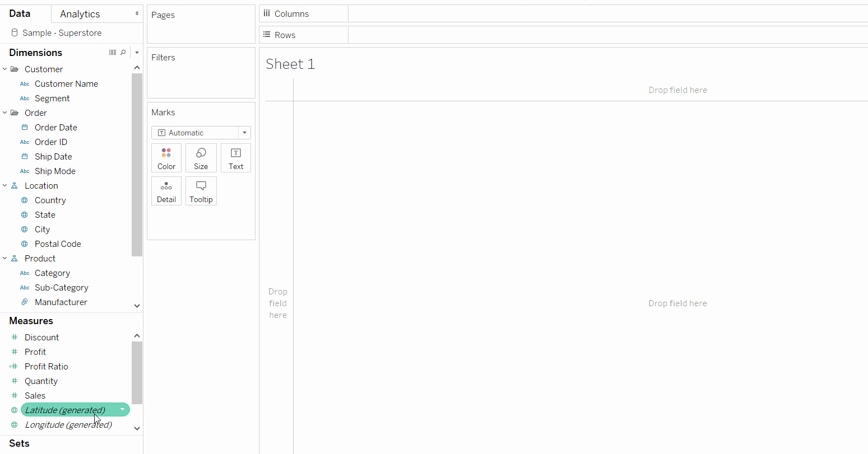This screenshot has height=454, width=868.
Task: Select the Customer Name field
Action: pyautogui.click(x=66, y=84)
